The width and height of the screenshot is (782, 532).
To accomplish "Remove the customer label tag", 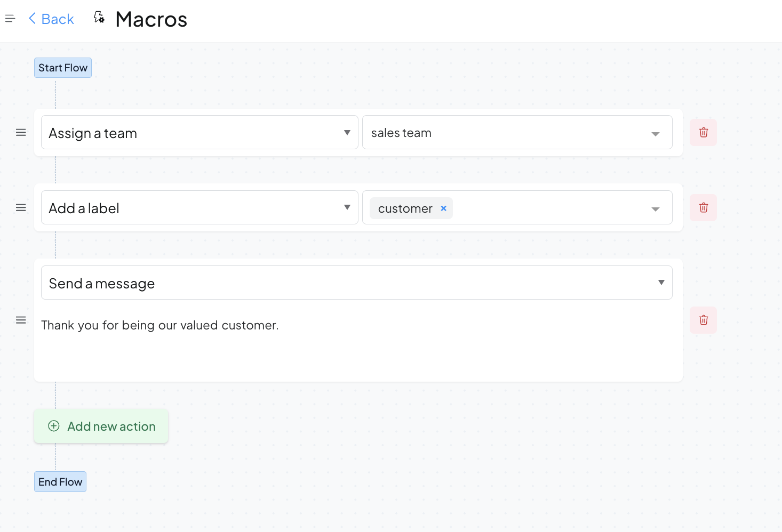I will [443, 208].
